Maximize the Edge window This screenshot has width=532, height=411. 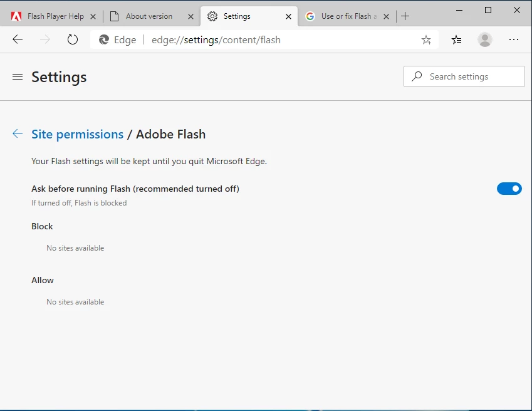[488, 10]
